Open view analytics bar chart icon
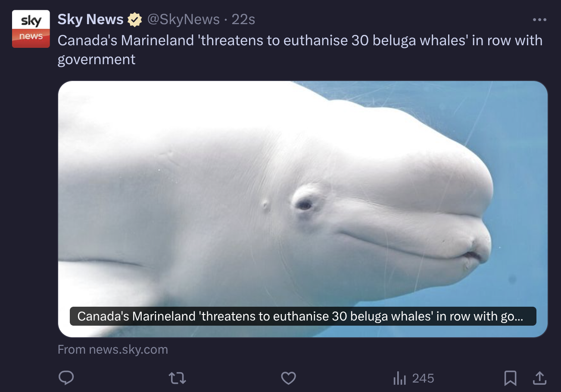The image size is (561, 392). point(399,379)
